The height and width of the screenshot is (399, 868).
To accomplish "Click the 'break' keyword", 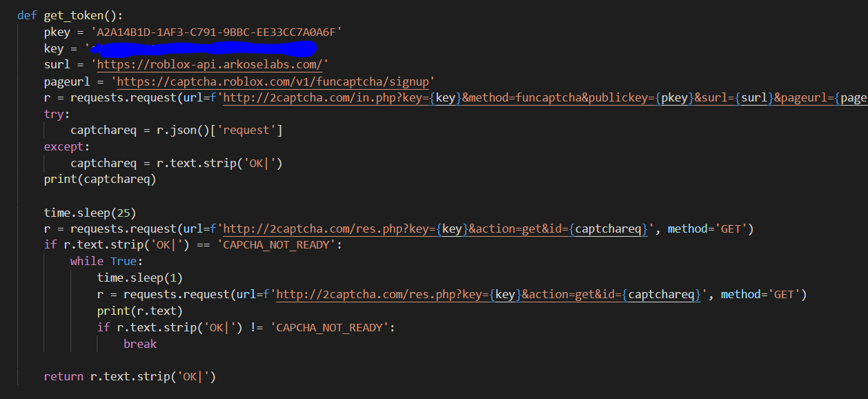I will coord(140,344).
